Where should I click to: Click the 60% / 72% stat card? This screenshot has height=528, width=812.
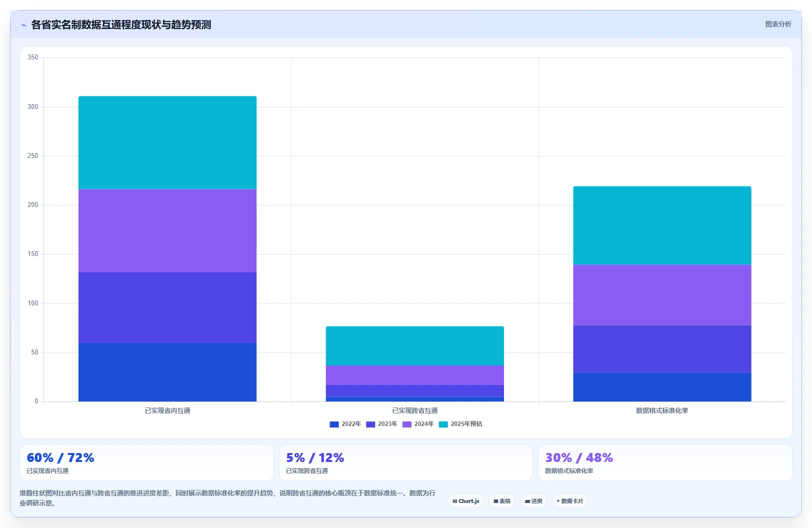146,462
